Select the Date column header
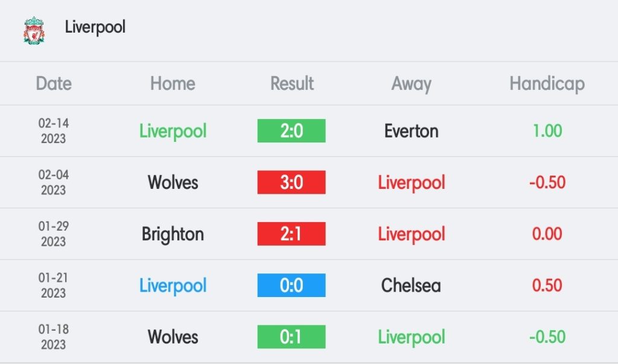The height and width of the screenshot is (364, 618). click(x=54, y=84)
